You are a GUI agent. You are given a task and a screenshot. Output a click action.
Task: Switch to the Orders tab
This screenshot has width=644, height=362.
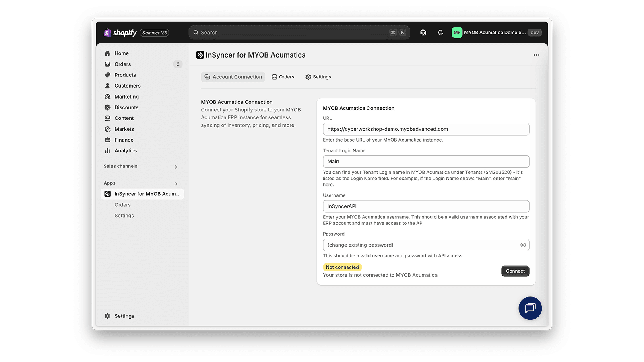283,76
